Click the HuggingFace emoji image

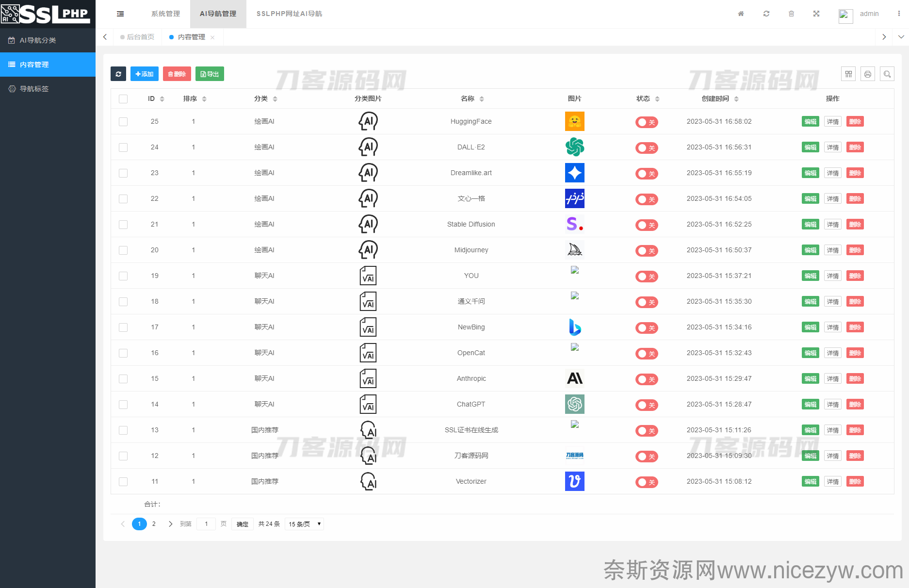pos(575,121)
